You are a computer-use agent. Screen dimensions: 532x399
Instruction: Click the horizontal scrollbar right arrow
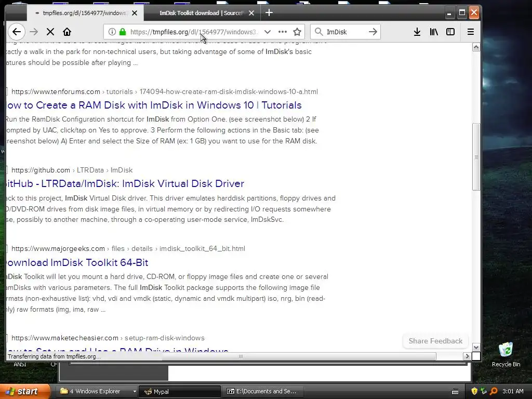coord(467,356)
